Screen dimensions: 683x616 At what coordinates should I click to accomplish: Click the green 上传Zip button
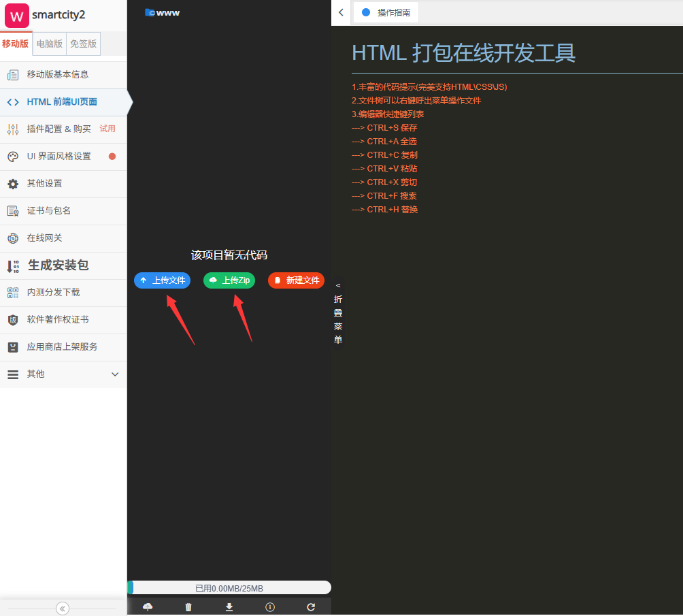point(229,280)
